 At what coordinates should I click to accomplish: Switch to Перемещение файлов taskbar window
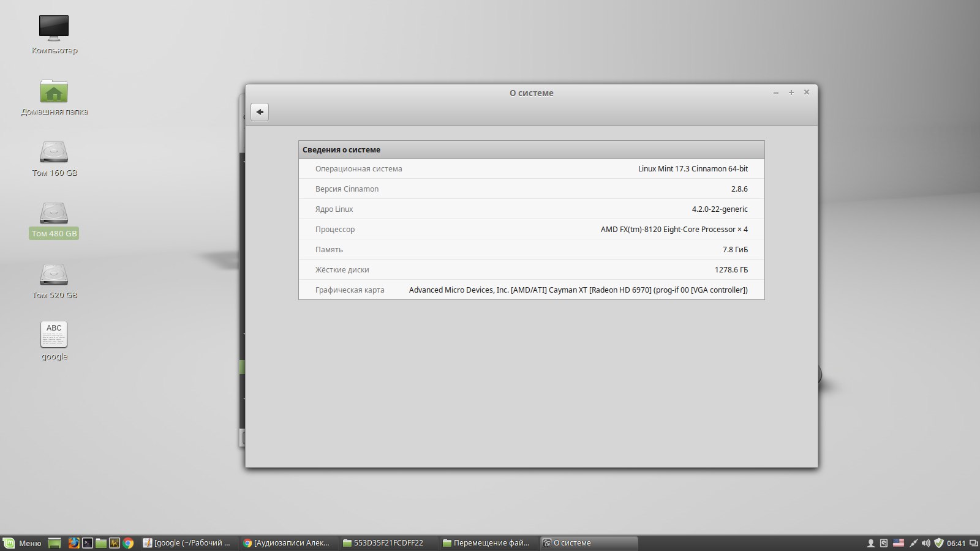486,543
